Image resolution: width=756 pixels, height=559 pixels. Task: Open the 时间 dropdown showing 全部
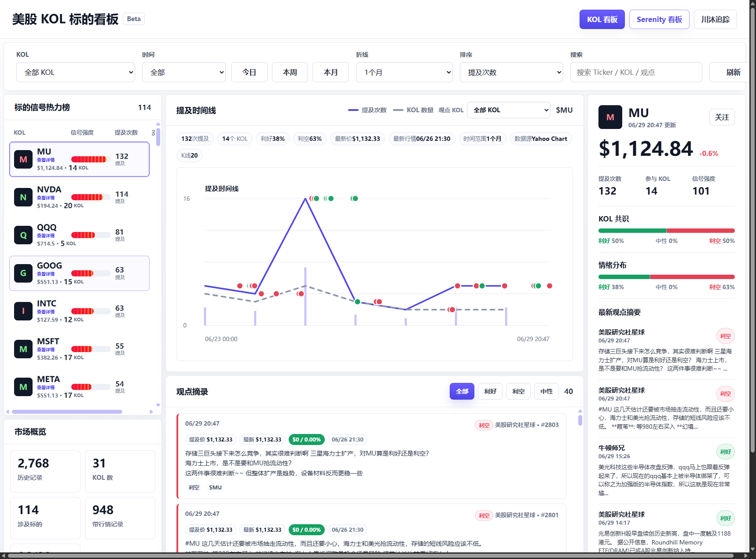tap(184, 72)
